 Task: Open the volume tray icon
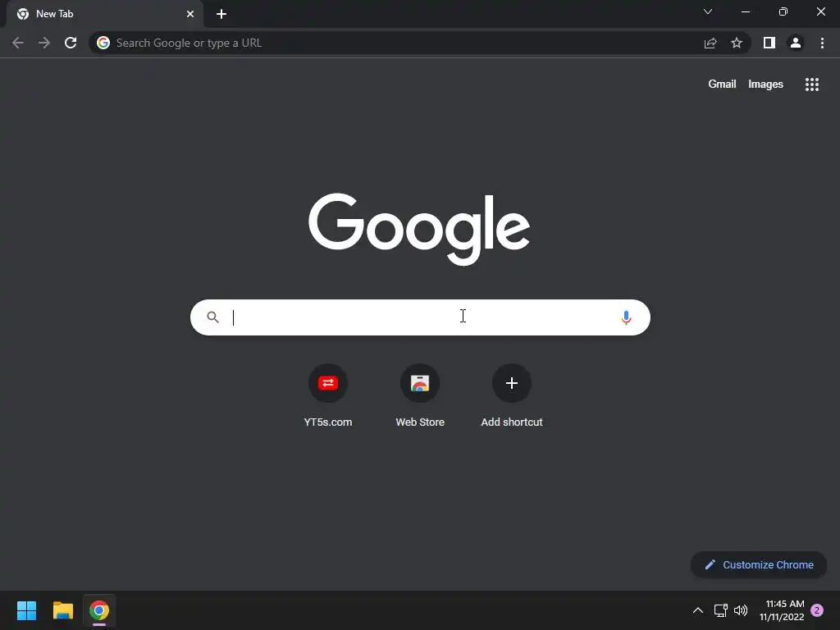[741, 610]
